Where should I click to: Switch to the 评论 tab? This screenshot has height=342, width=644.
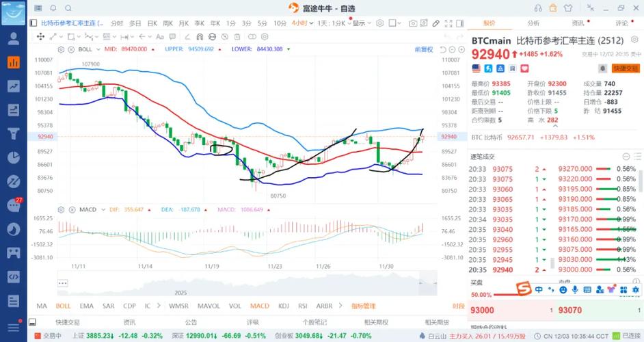[x=621, y=23]
